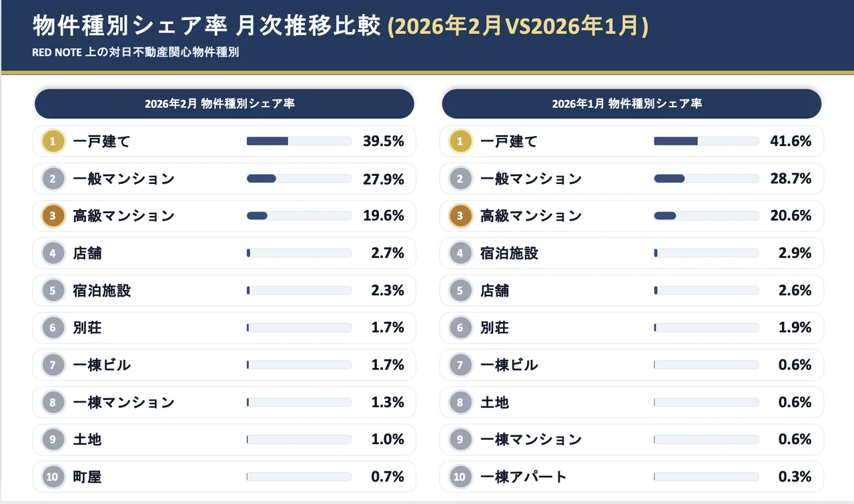Click the gold rank 1 badge in February list
Image resolution: width=854 pixels, height=504 pixels.
pos(53,141)
